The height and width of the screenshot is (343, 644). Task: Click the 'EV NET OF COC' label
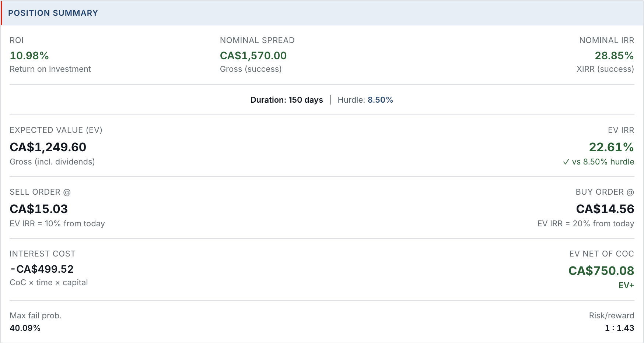[602, 254]
